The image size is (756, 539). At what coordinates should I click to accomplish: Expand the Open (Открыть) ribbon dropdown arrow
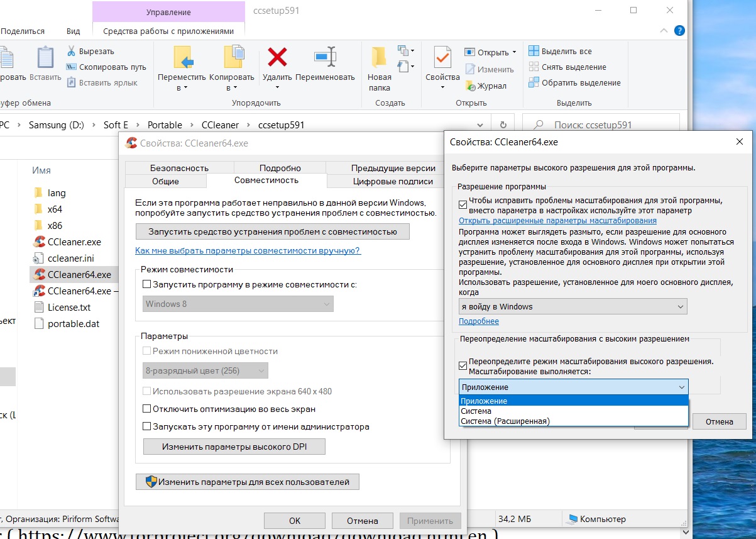(x=514, y=52)
